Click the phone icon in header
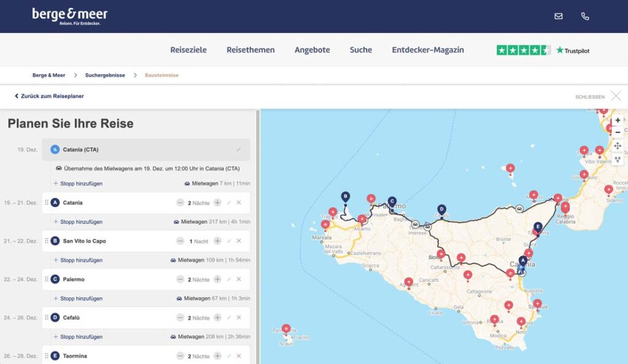Image resolution: width=628 pixels, height=364 pixels. 584,17
